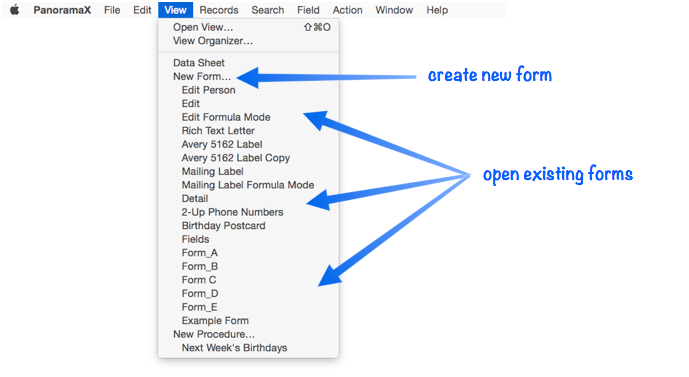689x377 pixels.
Task: Open Form_A from the View menu
Action: point(249,253)
